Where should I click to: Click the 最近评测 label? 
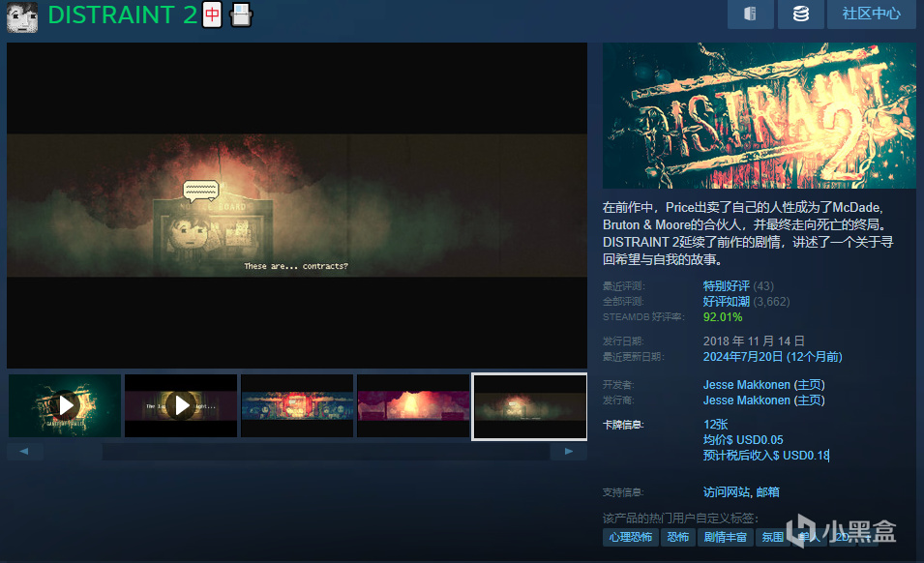point(623,286)
